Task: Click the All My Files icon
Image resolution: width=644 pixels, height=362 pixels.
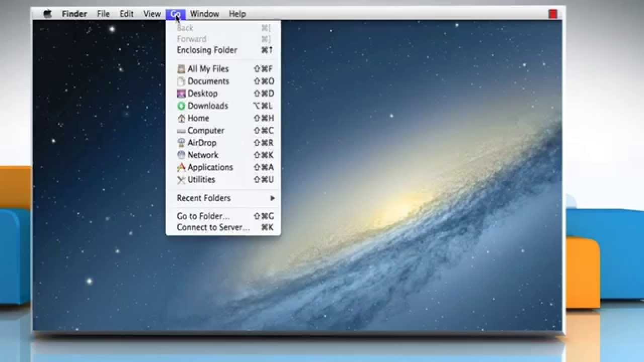Action: click(x=182, y=69)
